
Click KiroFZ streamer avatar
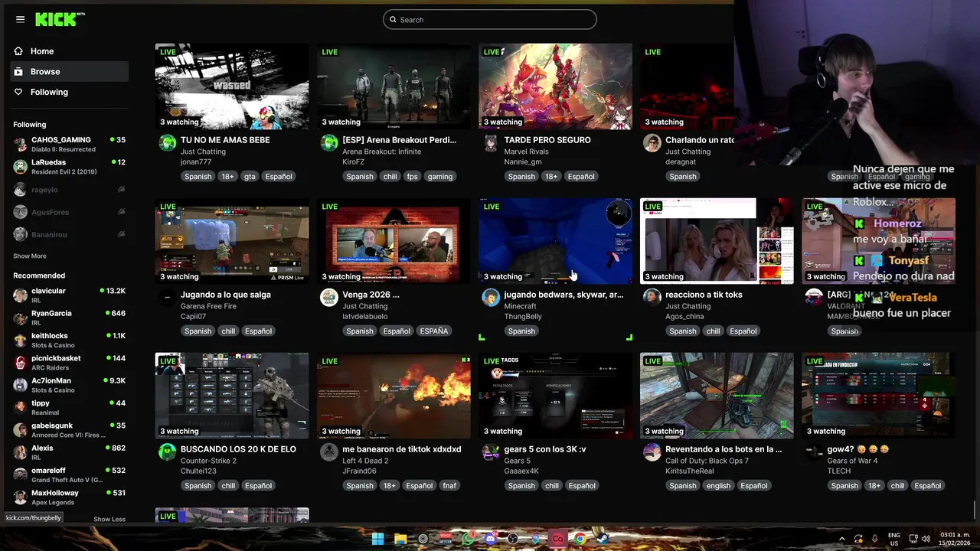(x=329, y=143)
